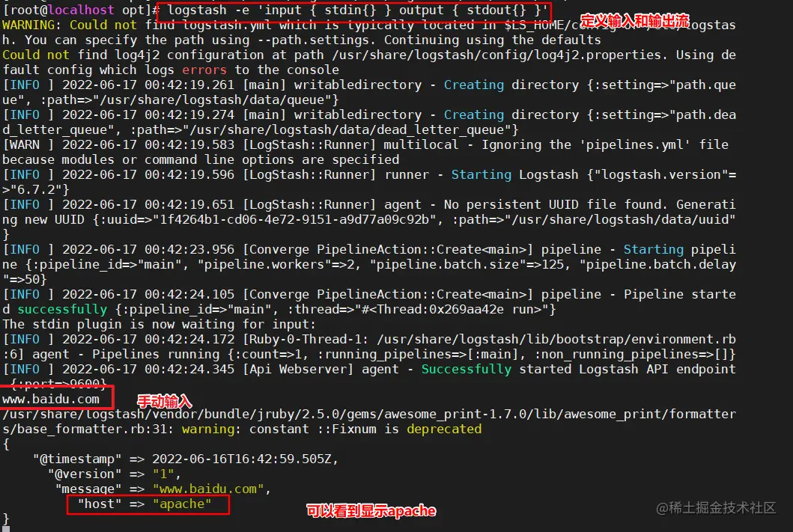Click the "host" value "apache"
The height and width of the screenshot is (532, 793).
182,504
